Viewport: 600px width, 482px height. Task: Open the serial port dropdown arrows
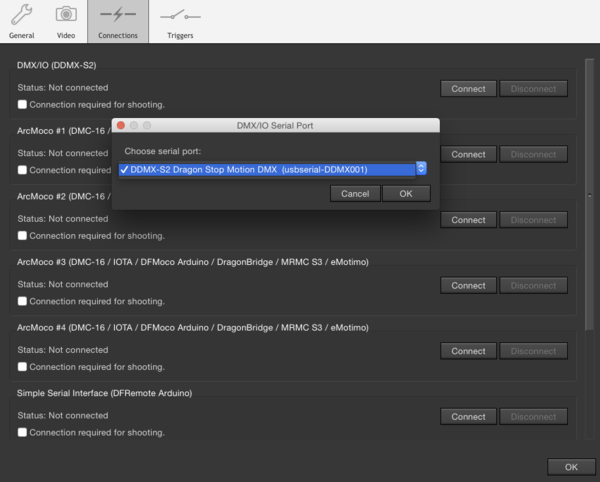pos(421,169)
